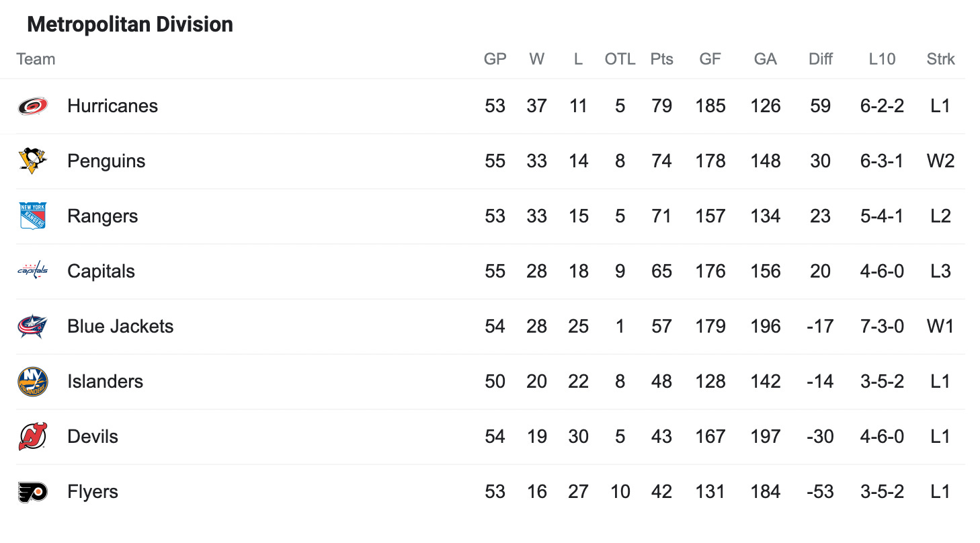Screen dimensions: 980x543
Task: Click the OTL column header
Action: point(620,59)
